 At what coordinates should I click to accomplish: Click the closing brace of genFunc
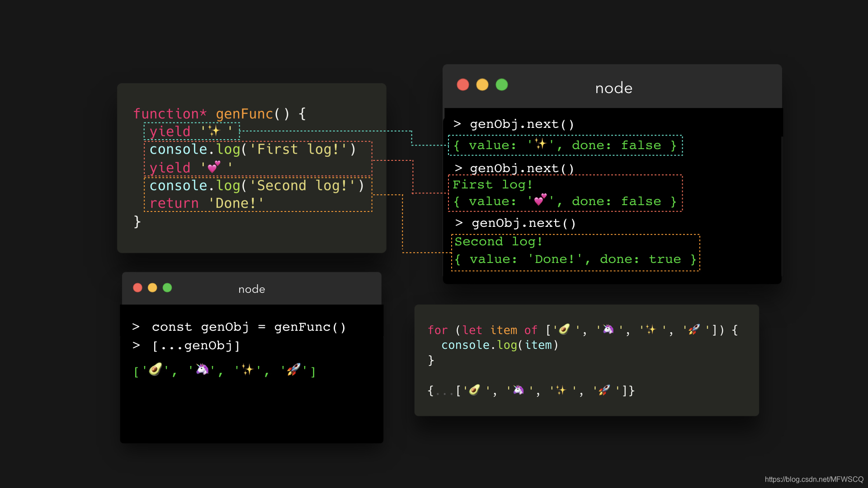[x=137, y=222]
